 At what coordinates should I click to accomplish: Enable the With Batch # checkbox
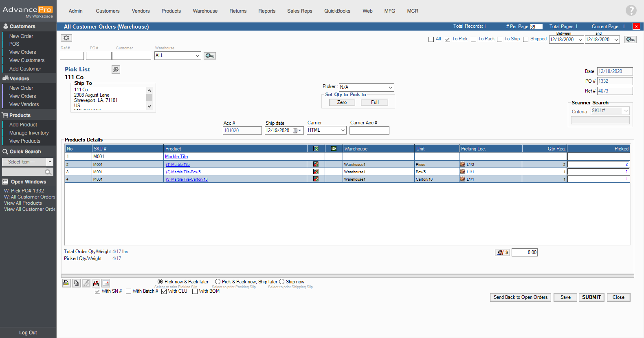coord(129,291)
